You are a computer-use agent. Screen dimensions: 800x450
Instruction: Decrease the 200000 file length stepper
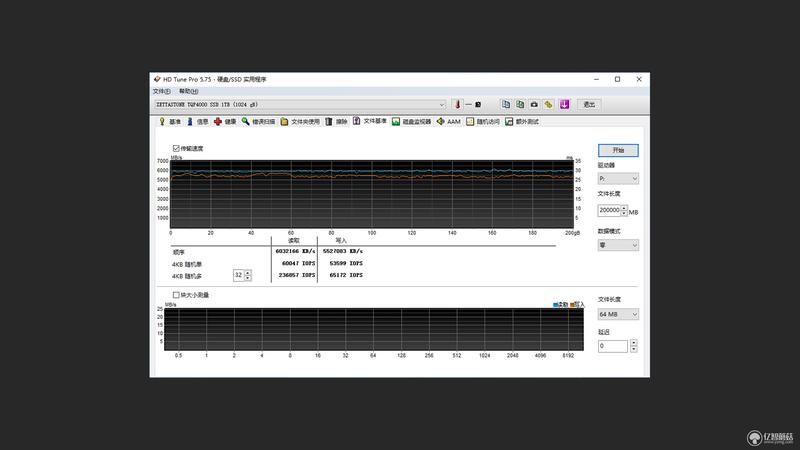pyautogui.click(x=624, y=213)
